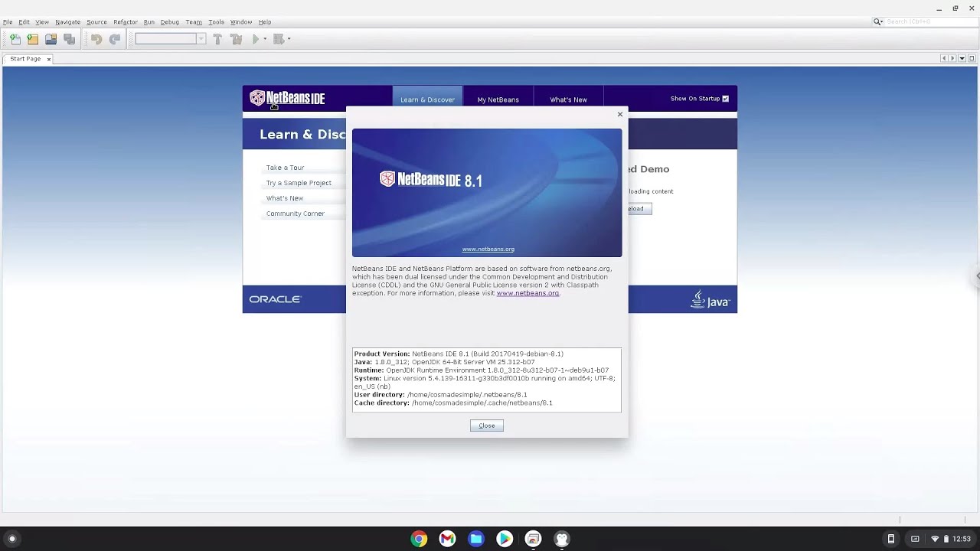
Task: Open the Edit menu
Action: coord(24,22)
